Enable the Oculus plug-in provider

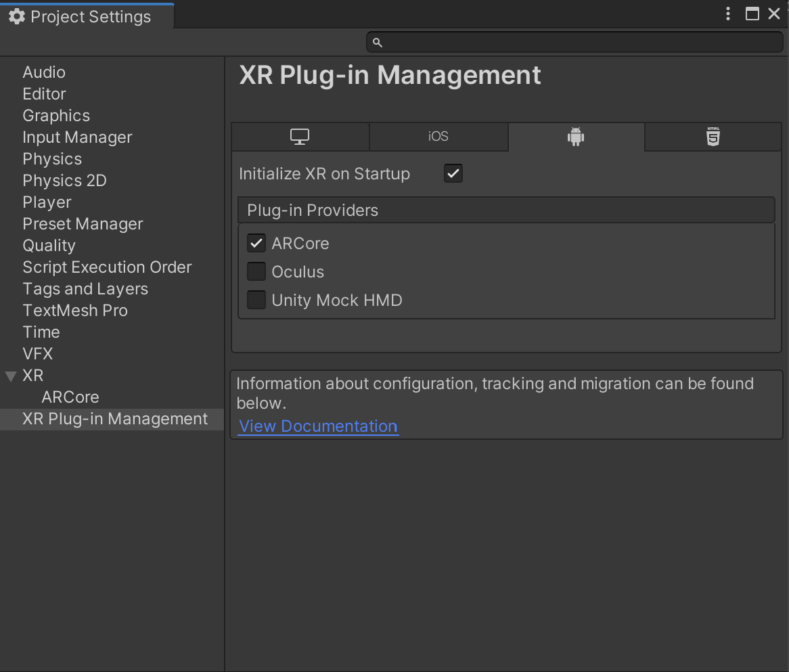256,271
